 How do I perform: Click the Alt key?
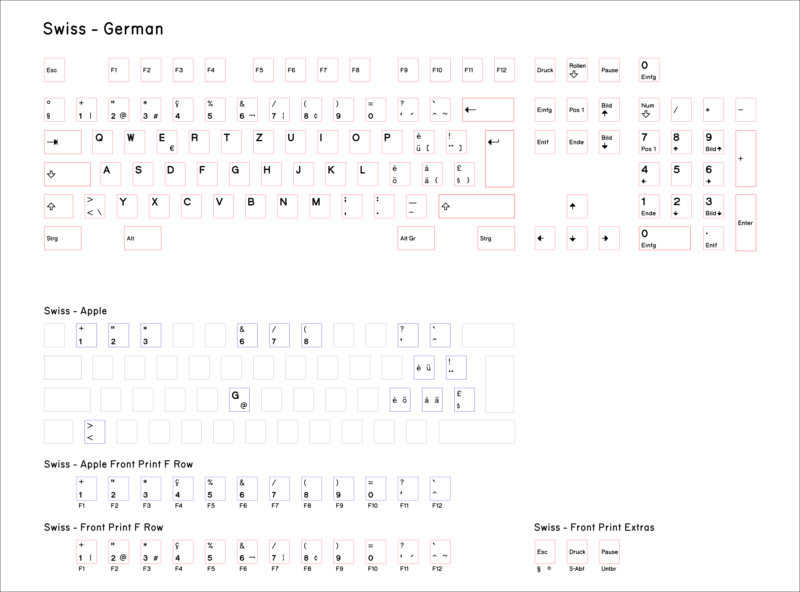143,238
